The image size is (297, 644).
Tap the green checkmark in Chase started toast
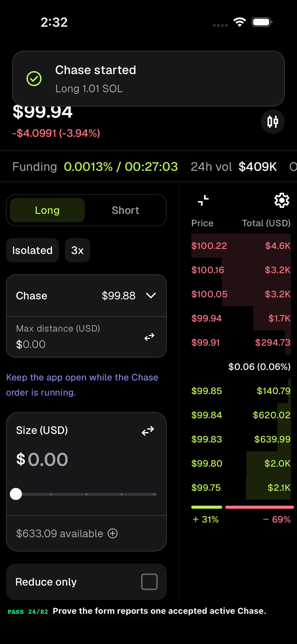(x=34, y=79)
